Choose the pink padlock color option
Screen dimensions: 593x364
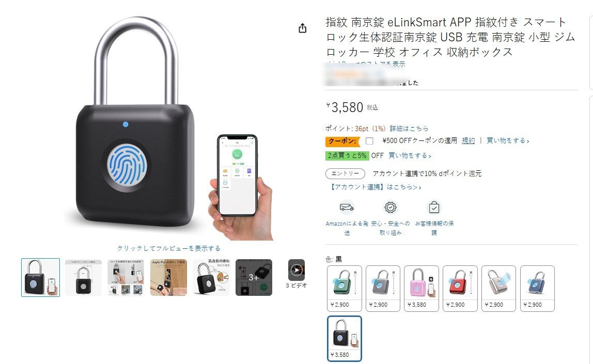(x=422, y=289)
